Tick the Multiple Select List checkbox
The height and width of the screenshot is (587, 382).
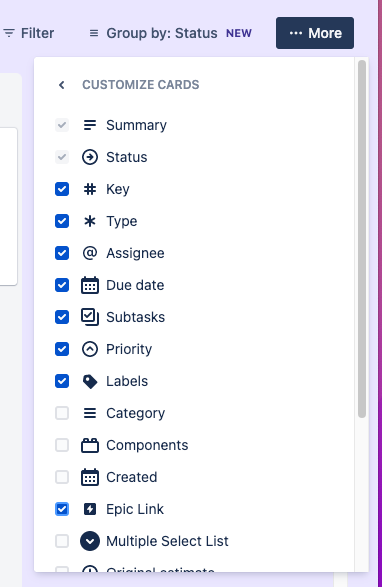click(x=62, y=541)
